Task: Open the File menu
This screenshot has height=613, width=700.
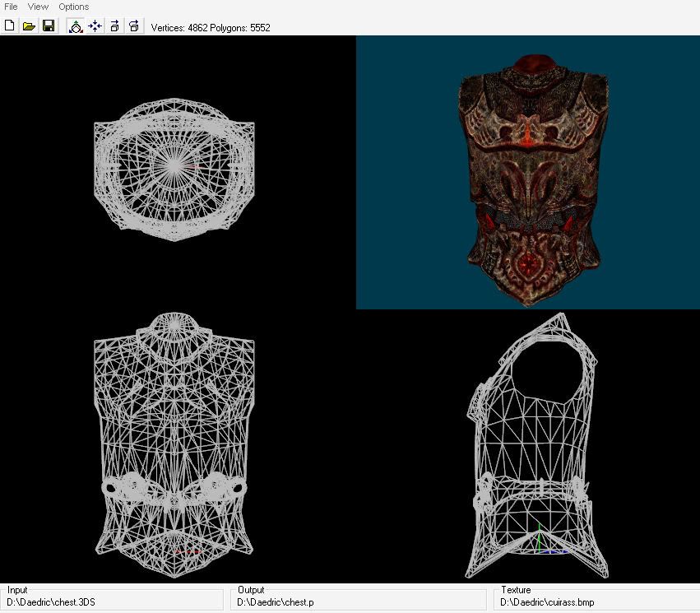Action: point(11,7)
